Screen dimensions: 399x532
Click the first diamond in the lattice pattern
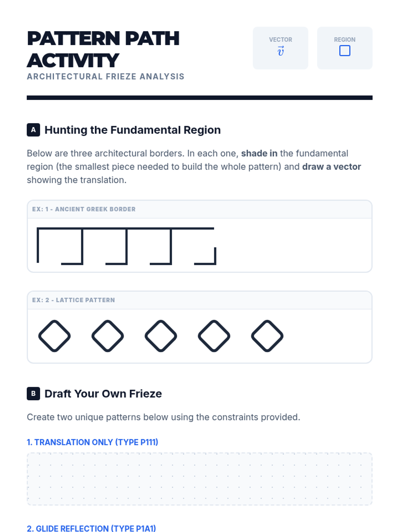pyautogui.click(x=55, y=336)
